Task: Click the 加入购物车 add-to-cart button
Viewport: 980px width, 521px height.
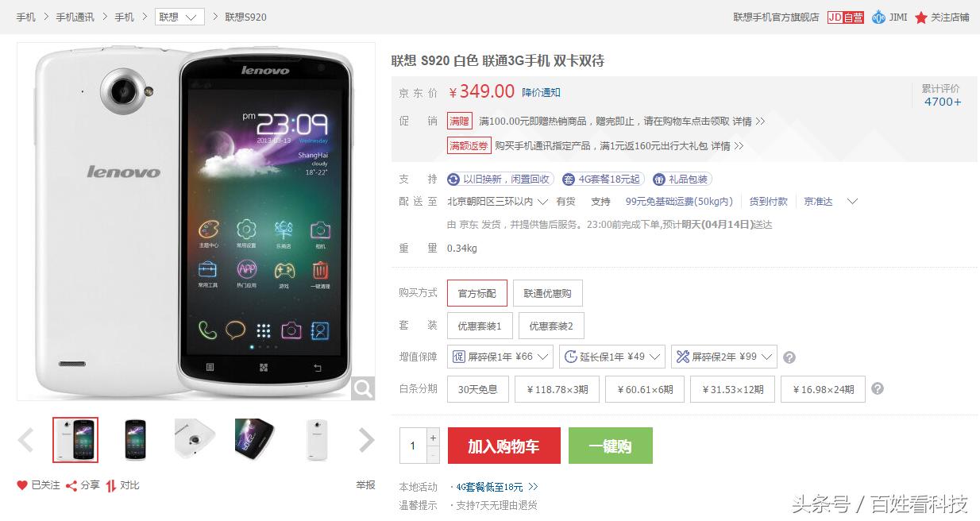Action: click(504, 446)
